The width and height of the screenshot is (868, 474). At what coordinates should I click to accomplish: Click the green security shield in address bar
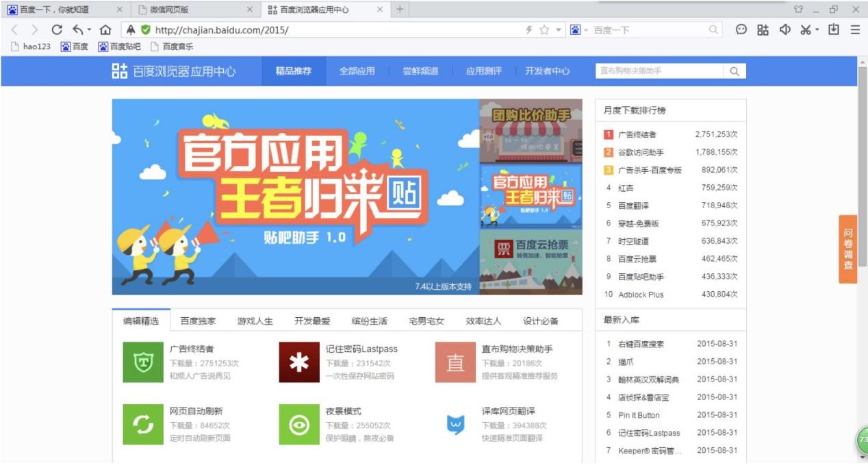(145, 30)
